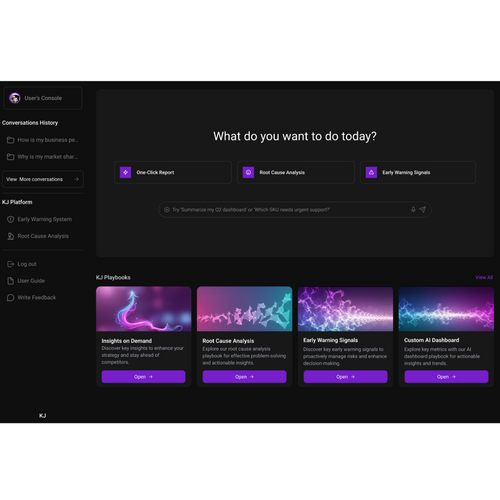
Task: Click folder icon beside 'Why is my market shar...'
Action: click(x=10, y=157)
